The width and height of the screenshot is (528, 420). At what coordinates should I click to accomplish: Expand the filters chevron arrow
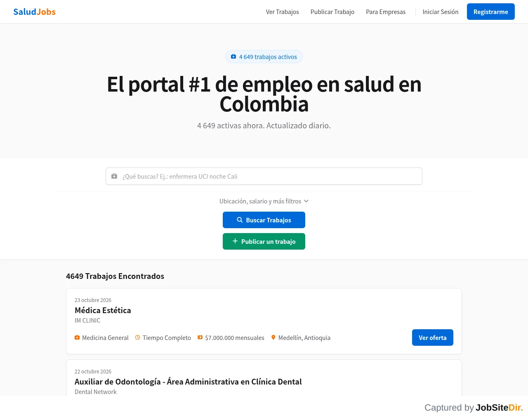306,201
